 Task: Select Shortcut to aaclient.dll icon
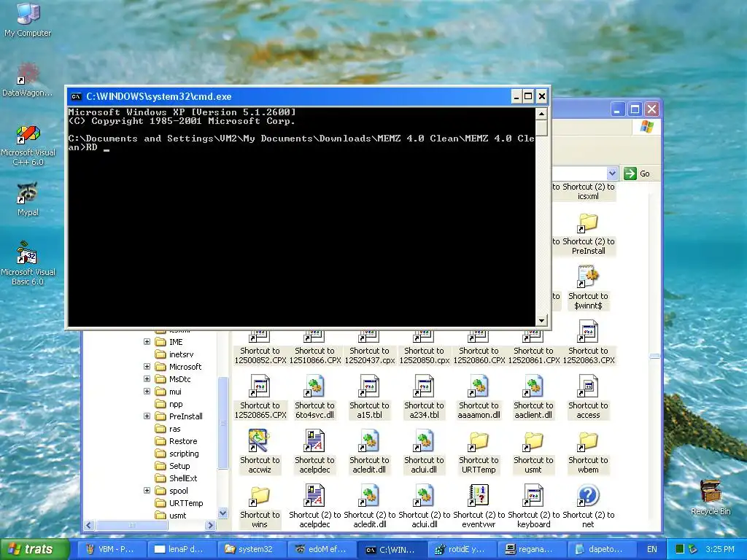coord(533,397)
